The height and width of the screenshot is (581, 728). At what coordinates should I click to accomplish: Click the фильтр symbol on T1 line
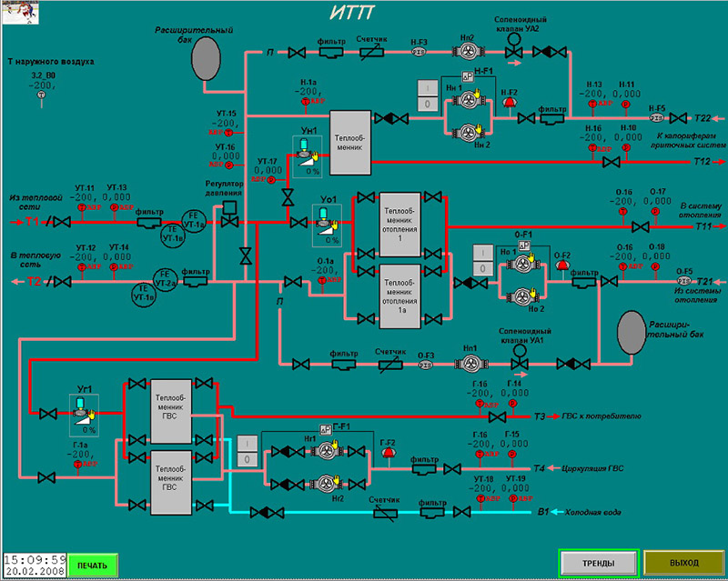[x=149, y=223]
